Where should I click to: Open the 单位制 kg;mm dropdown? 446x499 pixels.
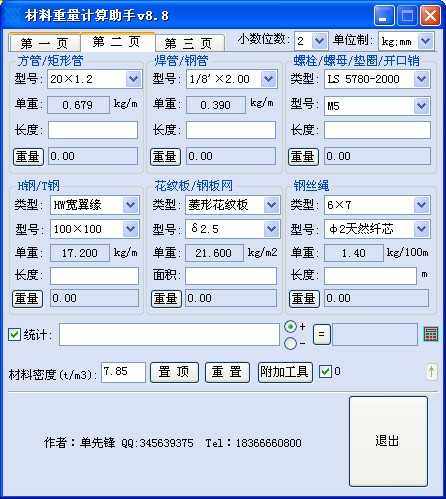(x=426, y=41)
